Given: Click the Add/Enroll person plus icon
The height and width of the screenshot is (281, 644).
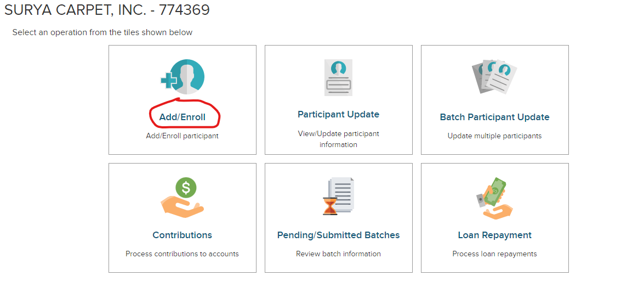Looking at the screenshot, I should (183, 77).
